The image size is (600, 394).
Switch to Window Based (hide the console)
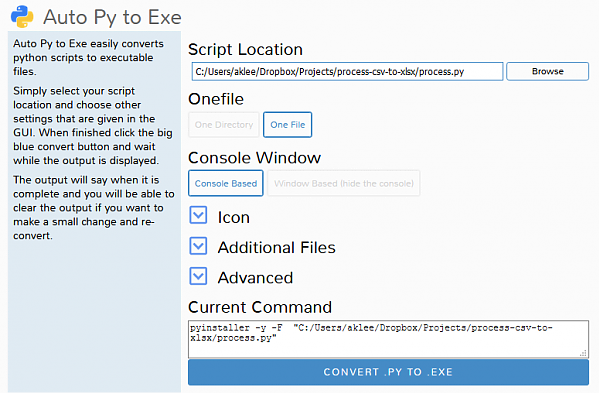click(344, 184)
